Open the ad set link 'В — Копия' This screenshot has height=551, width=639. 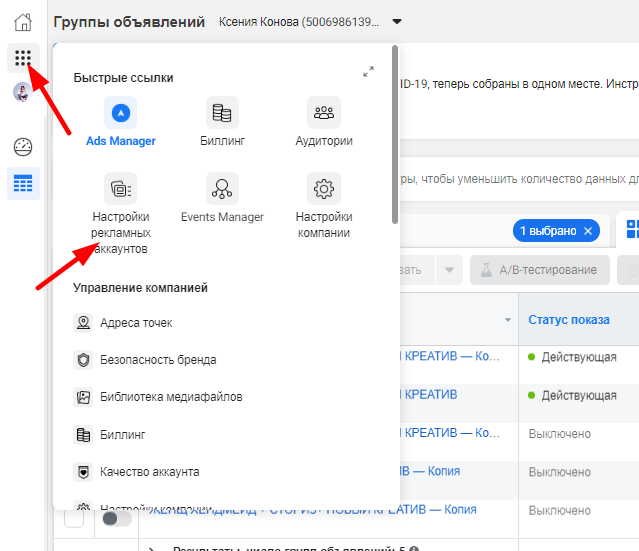(x=430, y=471)
